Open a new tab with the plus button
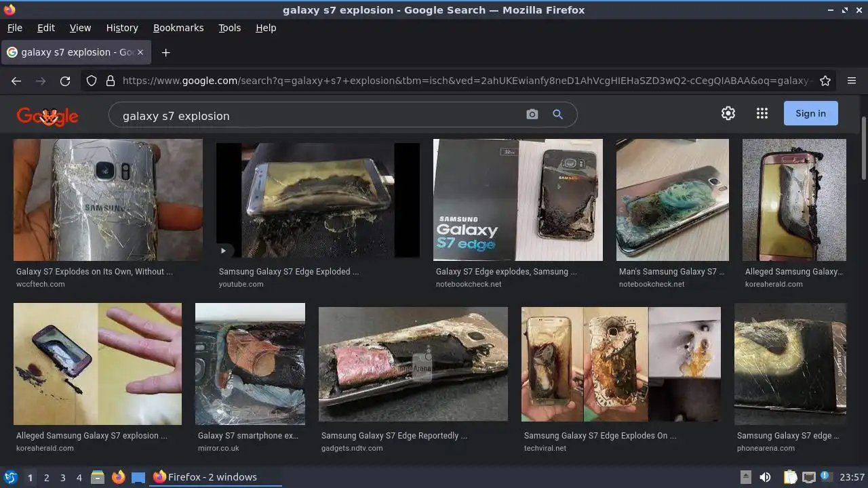The width and height of the screenshot is (868, 488). point(165,52)
